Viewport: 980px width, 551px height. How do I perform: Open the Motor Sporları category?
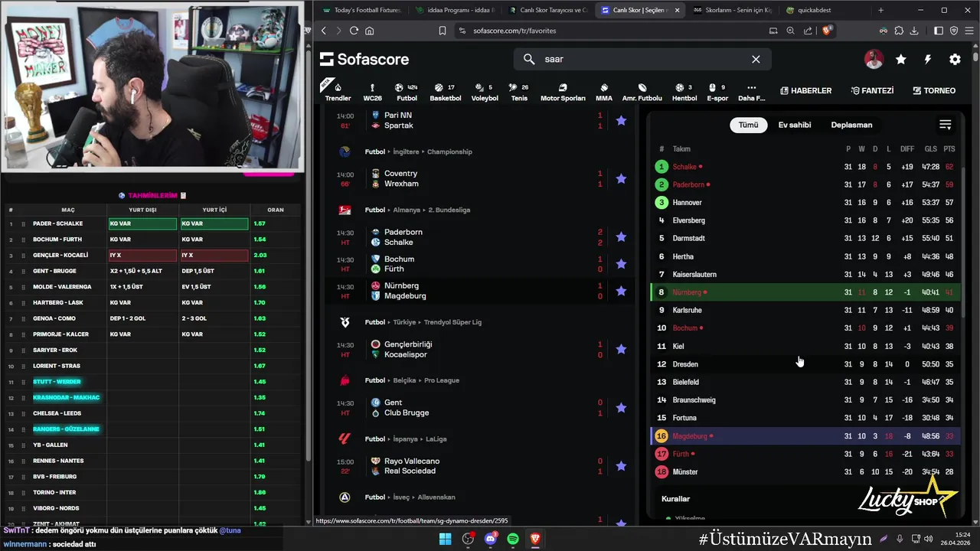(563, 92)
